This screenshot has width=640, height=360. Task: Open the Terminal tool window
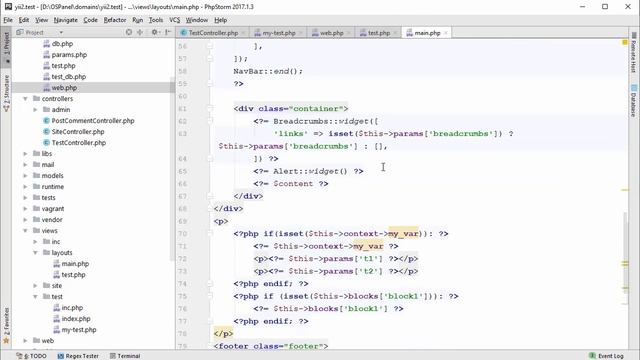coord(125,356)
